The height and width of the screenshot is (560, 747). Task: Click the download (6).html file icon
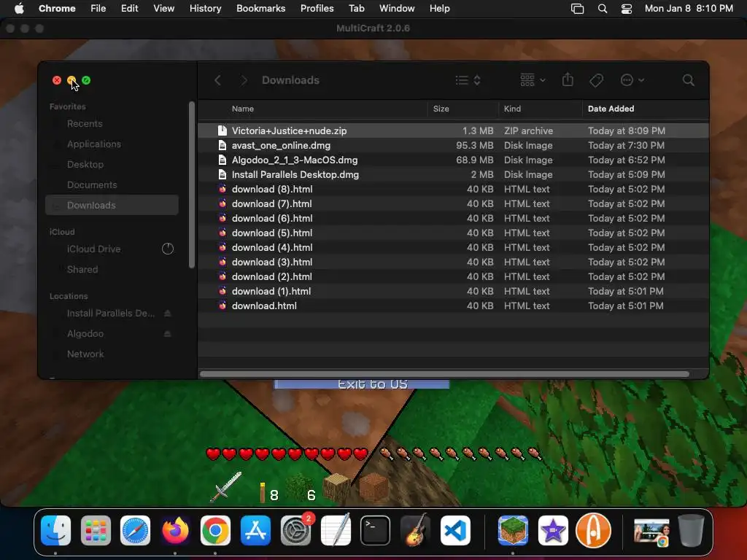222,218
